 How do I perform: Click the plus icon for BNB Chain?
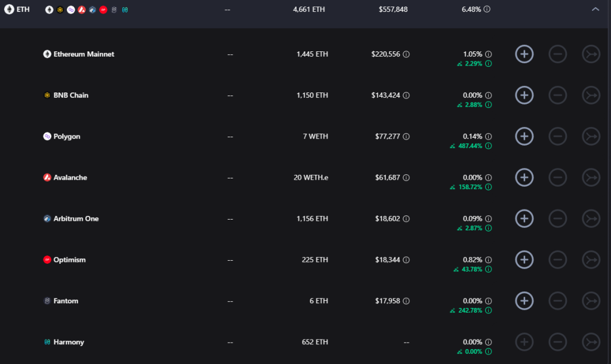[x=524, y=95]
